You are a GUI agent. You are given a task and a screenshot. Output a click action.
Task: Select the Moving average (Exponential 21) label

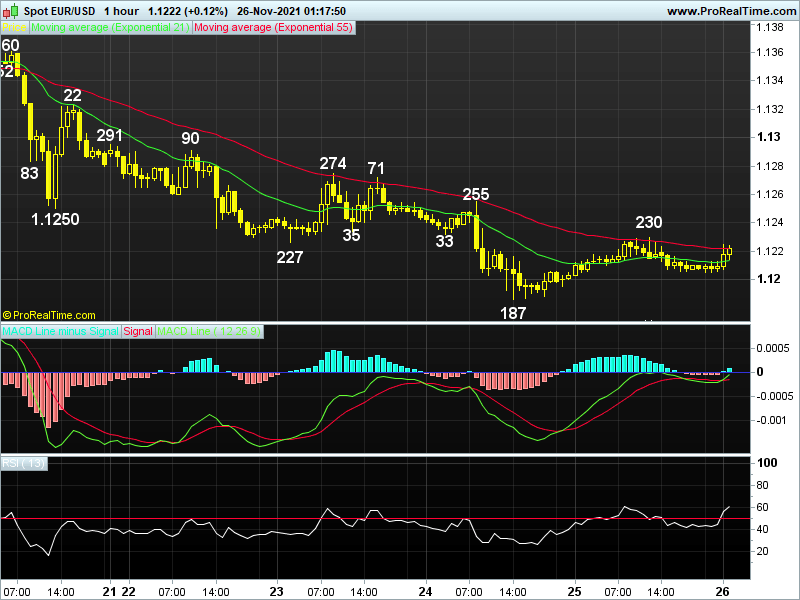pyautogui.click(x=110, y=28)
